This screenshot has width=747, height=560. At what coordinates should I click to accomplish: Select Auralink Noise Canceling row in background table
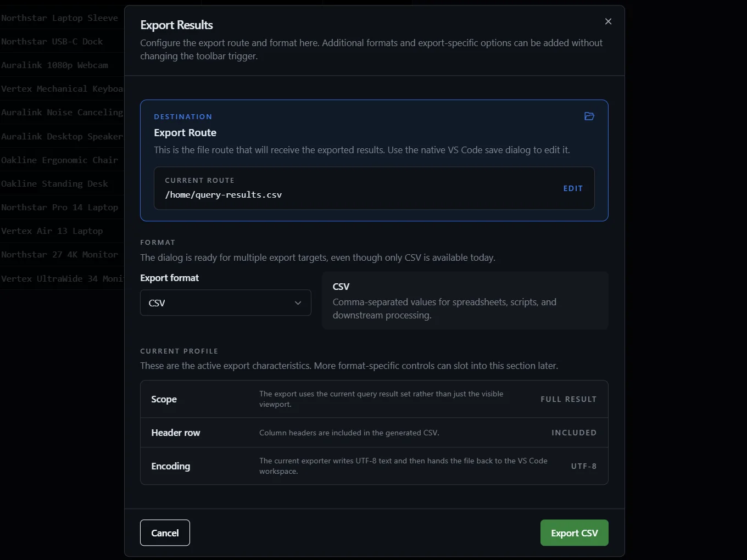click(62, 112)
